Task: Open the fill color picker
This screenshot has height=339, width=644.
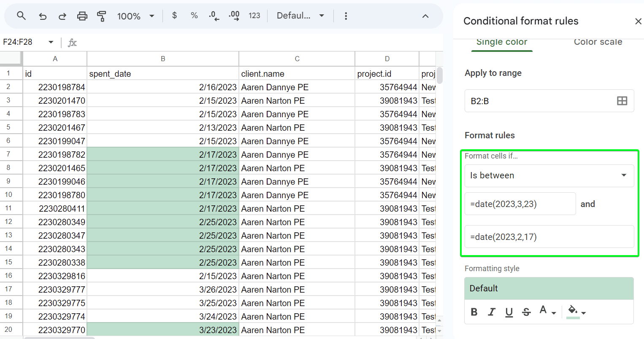Action: (x=576, y=312)
